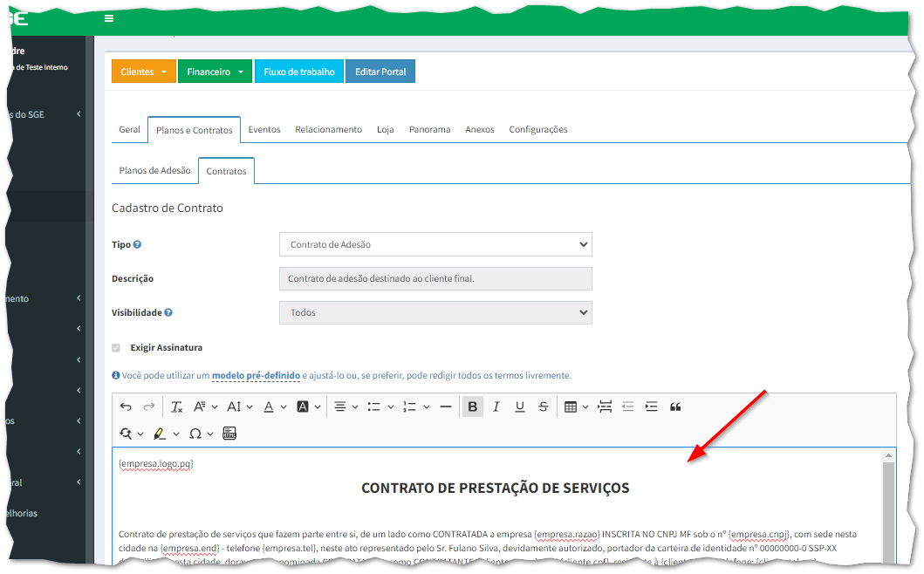
Task: Open the font family dropdown
Action: pos(206,407)
